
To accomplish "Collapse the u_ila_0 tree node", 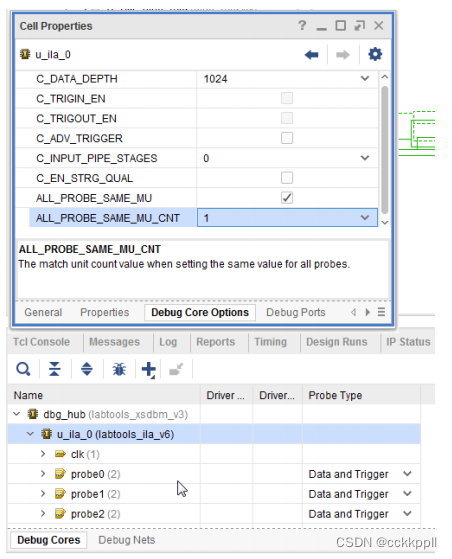I will pyautogui.click(x=30, y=434).
